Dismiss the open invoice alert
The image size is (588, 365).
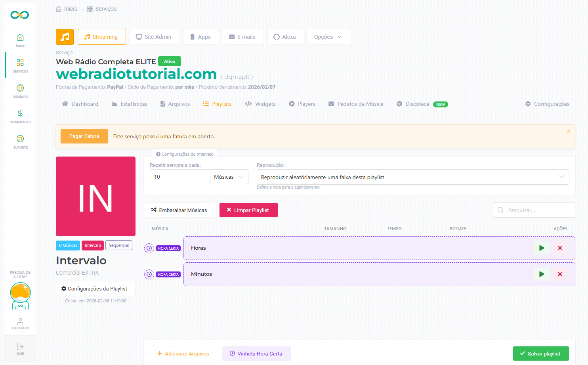(x=568, y=131)
